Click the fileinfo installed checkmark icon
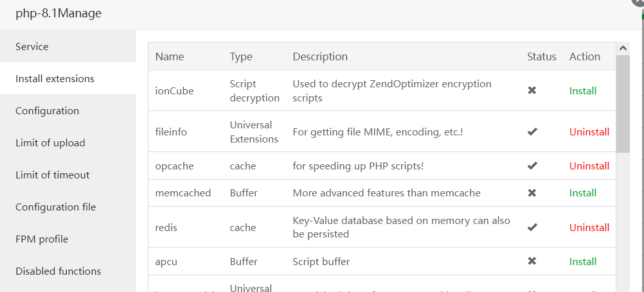This screenshot has width=644, height=292. pos(532,132)
